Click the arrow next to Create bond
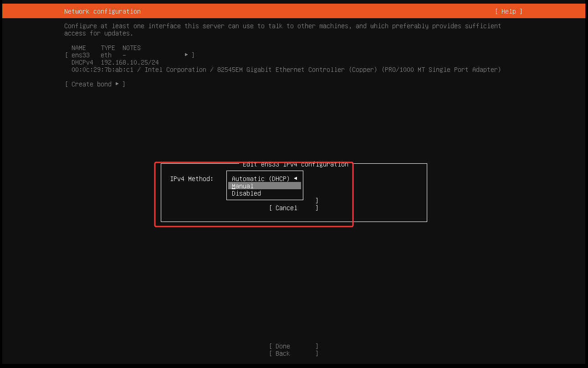The height and width of the screenshot is (368, 588). (117, 84)
